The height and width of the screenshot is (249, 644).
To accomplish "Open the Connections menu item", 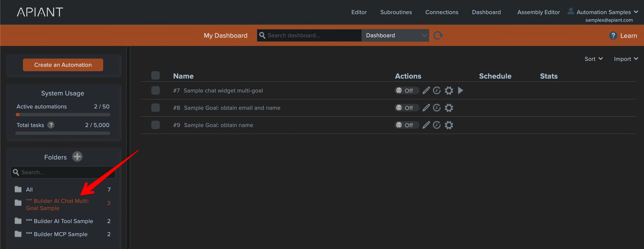I will click(442, 12).
